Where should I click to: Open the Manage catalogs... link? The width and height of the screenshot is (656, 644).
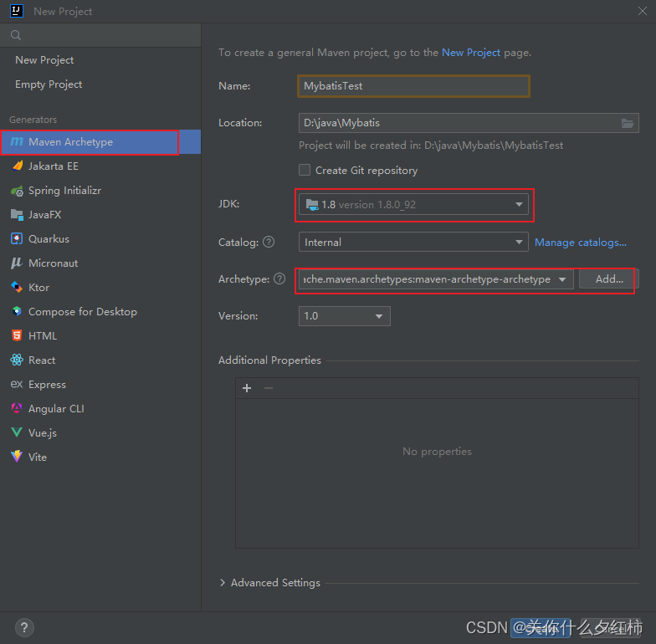coord(581,243)
